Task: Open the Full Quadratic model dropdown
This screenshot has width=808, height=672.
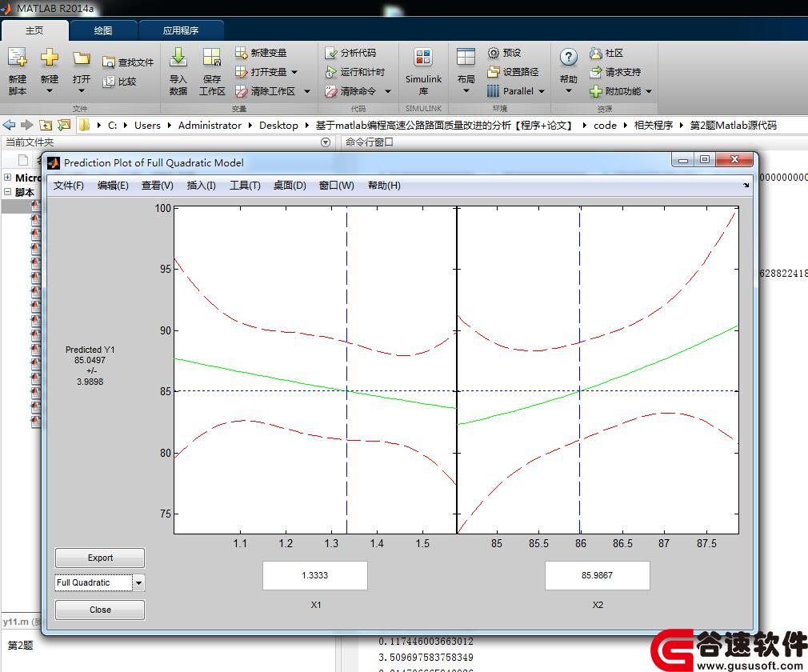Action: tap(138, 583)
